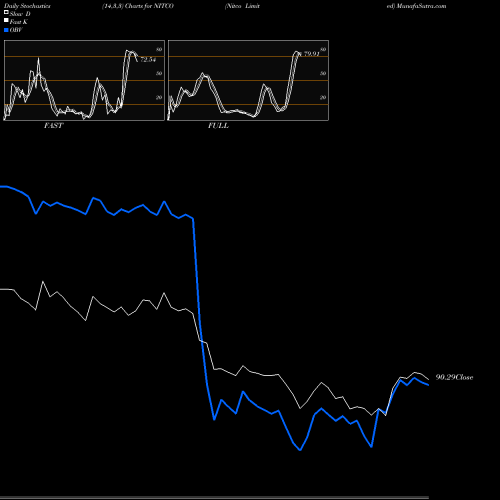Image resolution: width=500 pixels, height=500 pixels.
Task: Click the 80 axis label in FULL chart
Action: tap(323, 49)
